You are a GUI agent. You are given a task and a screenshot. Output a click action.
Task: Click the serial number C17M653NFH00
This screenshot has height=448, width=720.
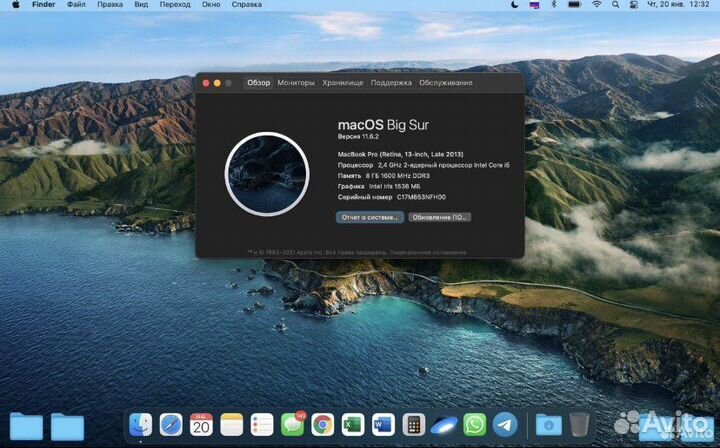coord(421,197)
